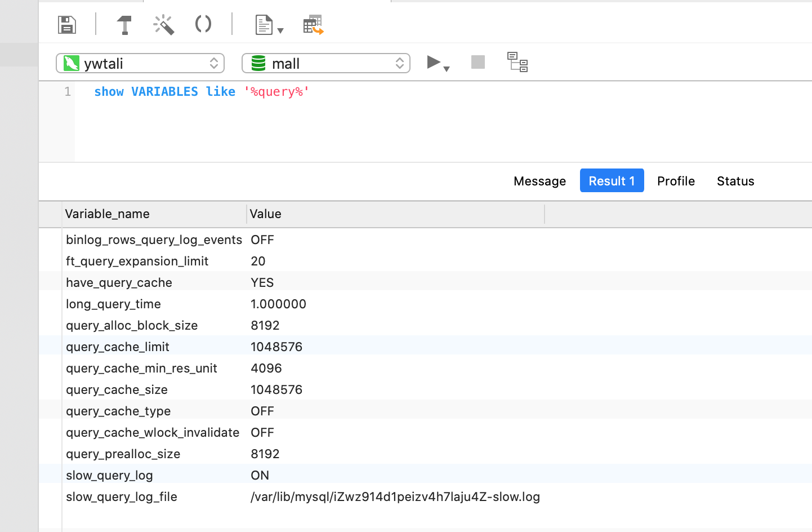Click the 1.000000 long_query_time value
The height and width of the screenshot is (532, 812).
point(278,304)
